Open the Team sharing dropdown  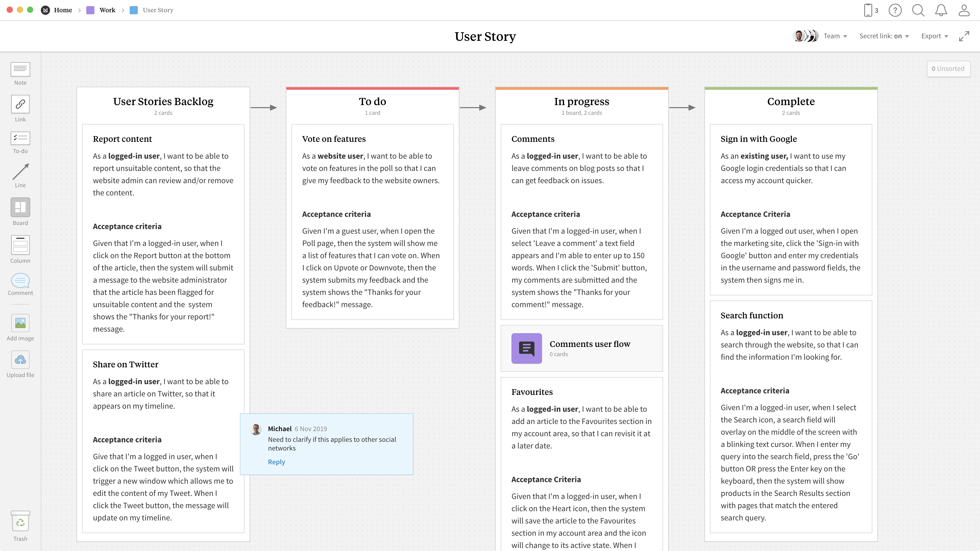(x=835, y=36)
